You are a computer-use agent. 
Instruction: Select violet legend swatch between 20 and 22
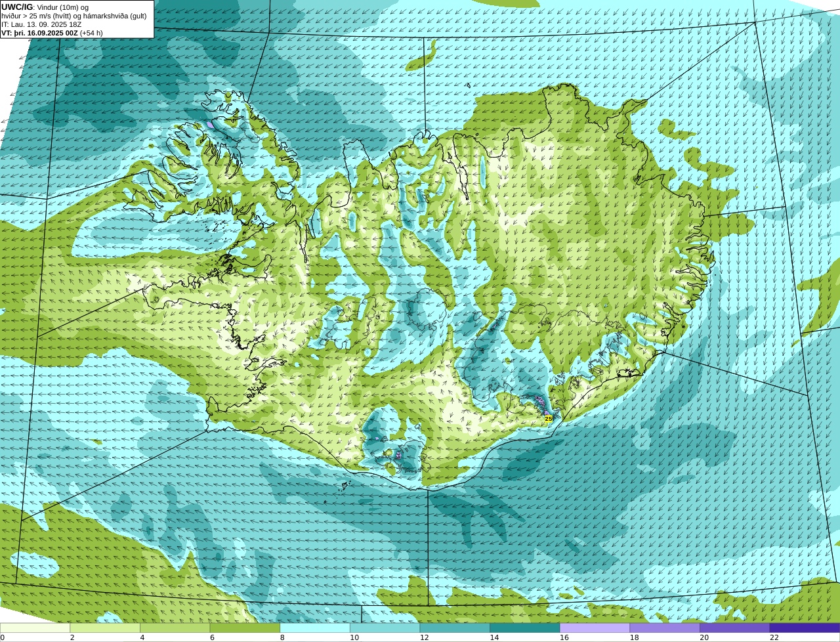(x=735, y=628)
